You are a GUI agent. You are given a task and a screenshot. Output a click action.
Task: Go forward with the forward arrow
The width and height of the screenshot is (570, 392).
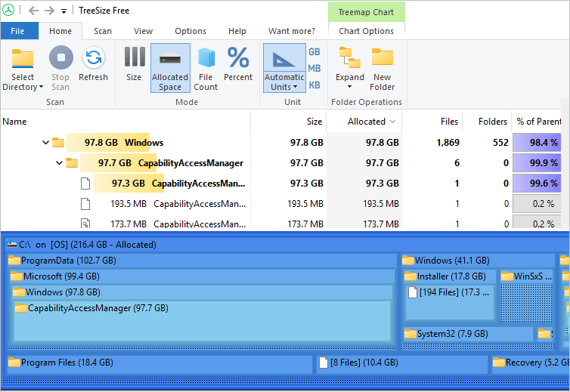pyautogui.click(x=49, y=11)
